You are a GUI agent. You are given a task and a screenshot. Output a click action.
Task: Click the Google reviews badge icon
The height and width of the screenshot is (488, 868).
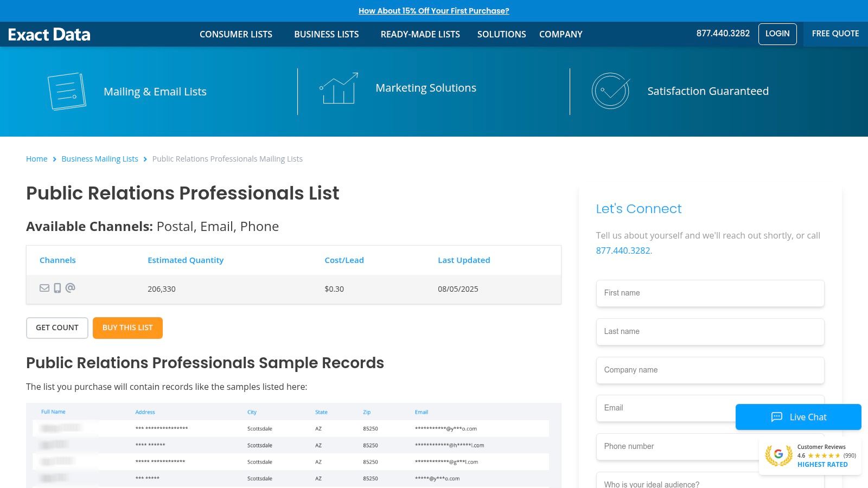(x=778, y=455)
